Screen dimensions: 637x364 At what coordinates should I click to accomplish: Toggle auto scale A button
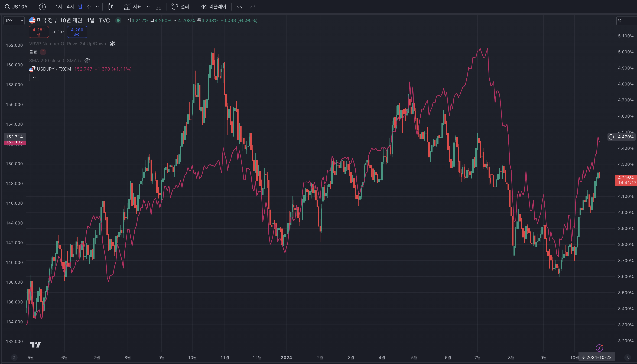tap(627, 358)
